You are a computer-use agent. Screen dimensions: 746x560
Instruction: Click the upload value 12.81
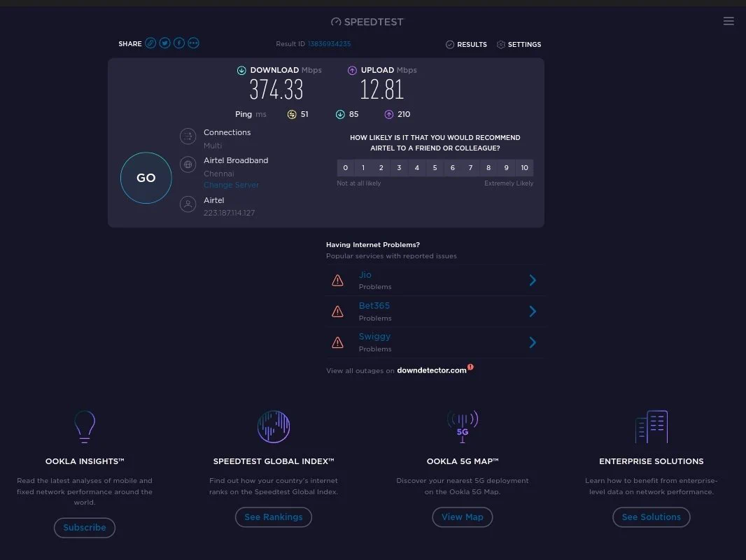[381, 90]
